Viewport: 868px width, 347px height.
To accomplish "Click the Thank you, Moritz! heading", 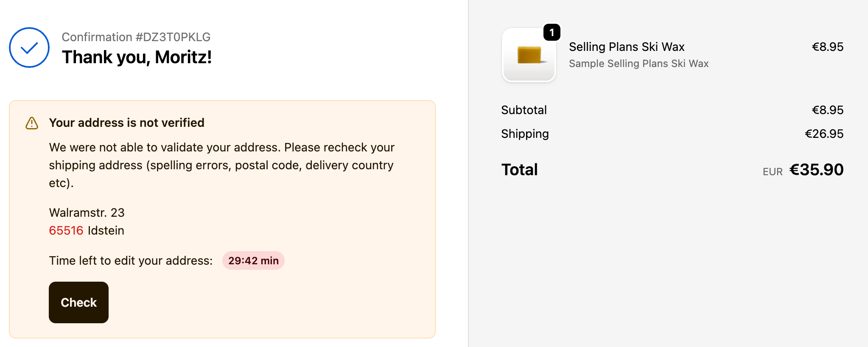I will click(x=137, y=57).
